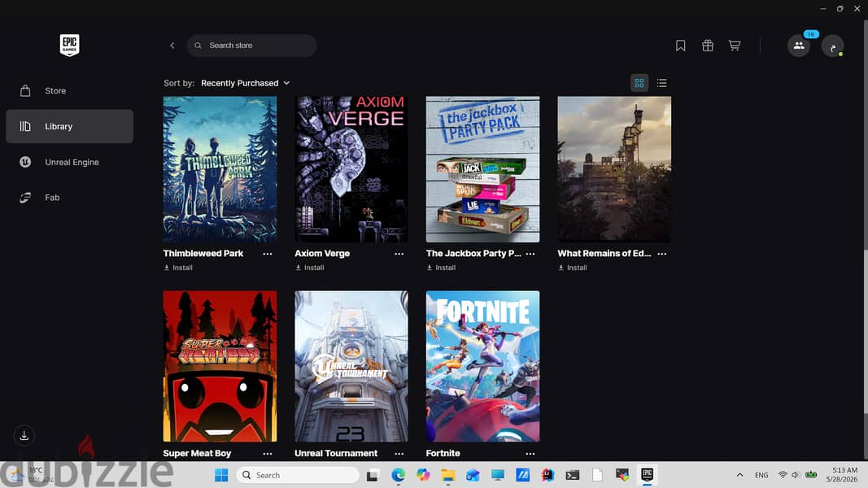Click the Search store field

coord(252,46)
